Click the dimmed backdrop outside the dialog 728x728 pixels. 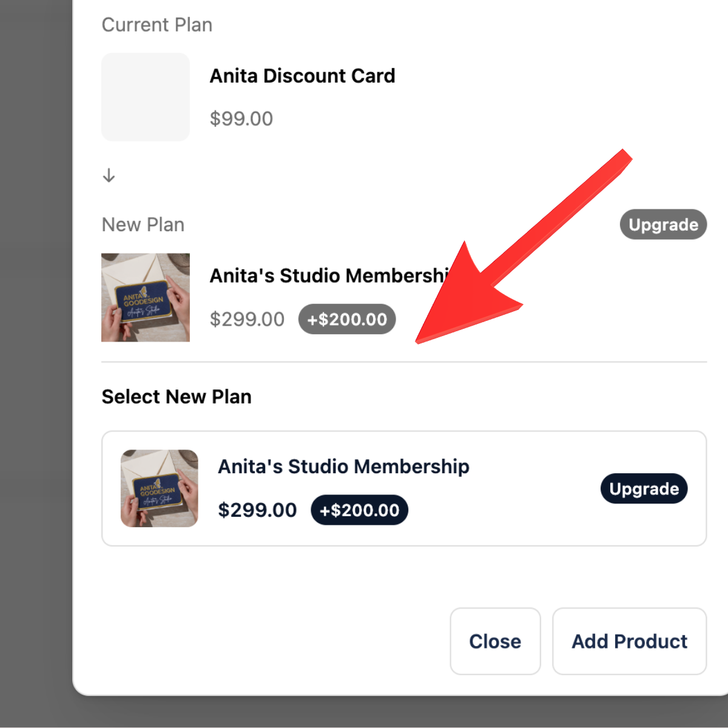[x=35, y=364]
